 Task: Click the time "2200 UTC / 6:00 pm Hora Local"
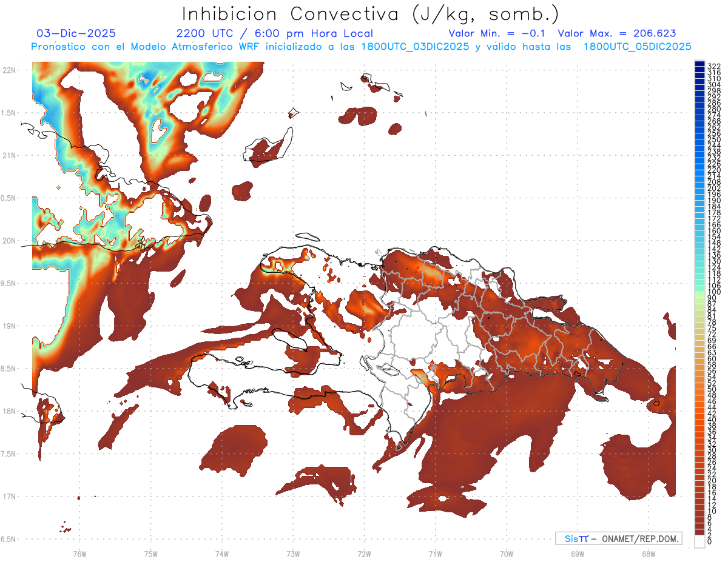(274, 33)
